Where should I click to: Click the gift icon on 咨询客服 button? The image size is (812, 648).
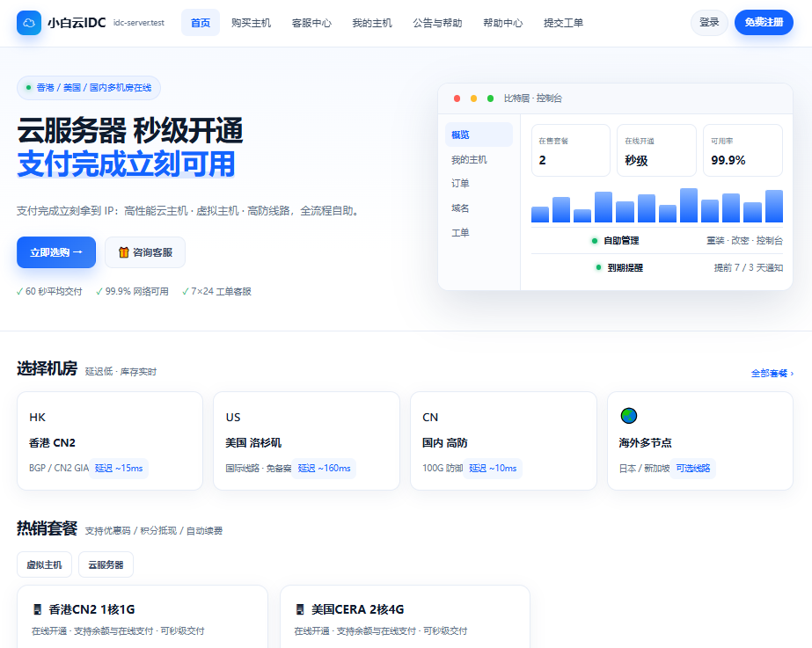(124, 252)
